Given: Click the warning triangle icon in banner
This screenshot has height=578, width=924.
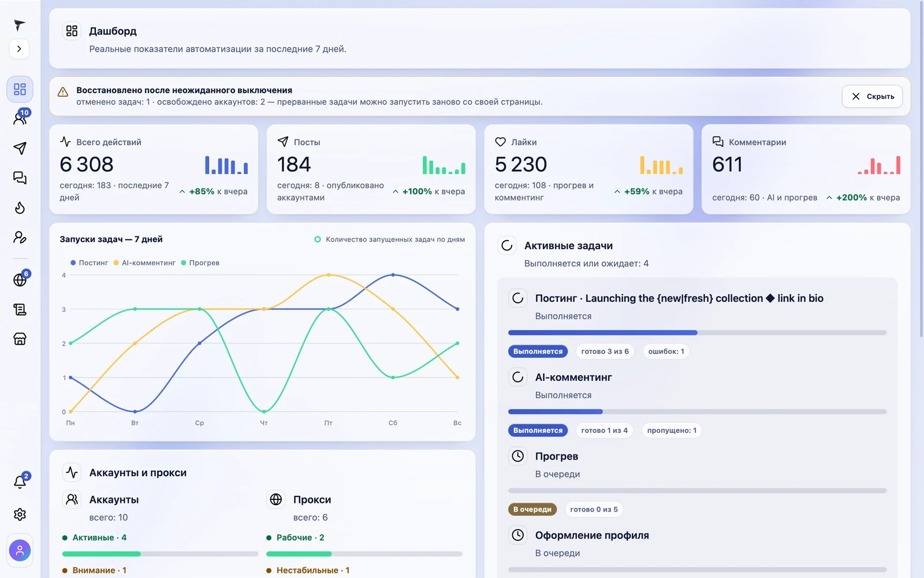Looking at the screenshot, I should tap(63, 92).
